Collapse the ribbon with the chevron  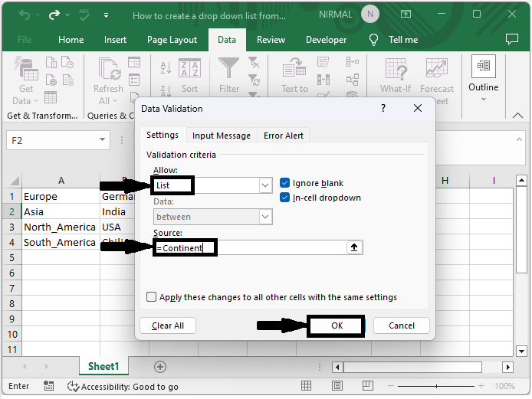point(517,116)
